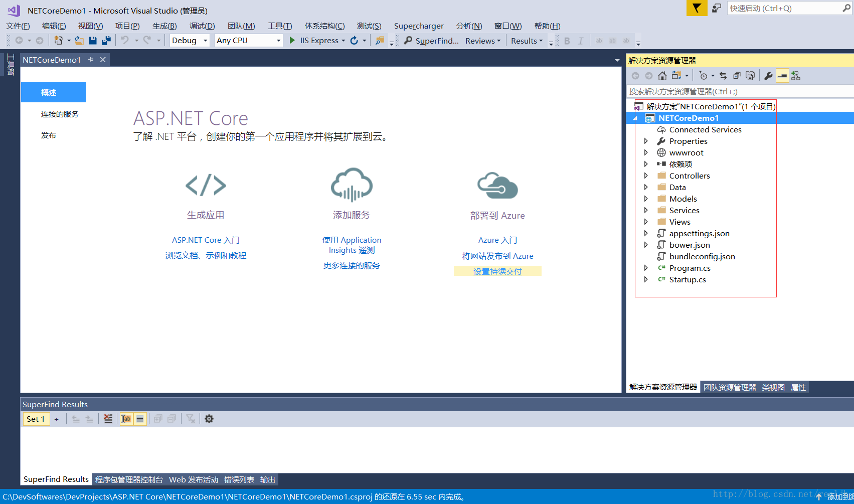Switch to 团队资源管理器 tab

point(730,387)
